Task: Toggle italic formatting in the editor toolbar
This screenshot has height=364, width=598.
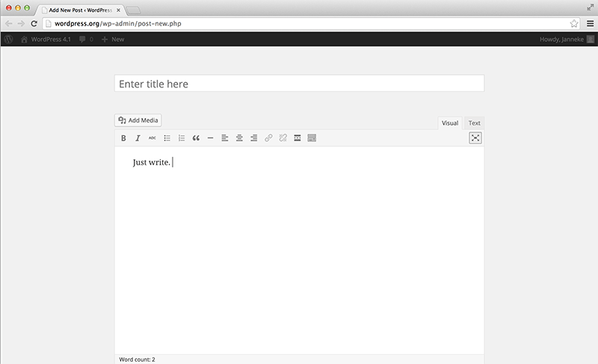Action: pos(138,138)
